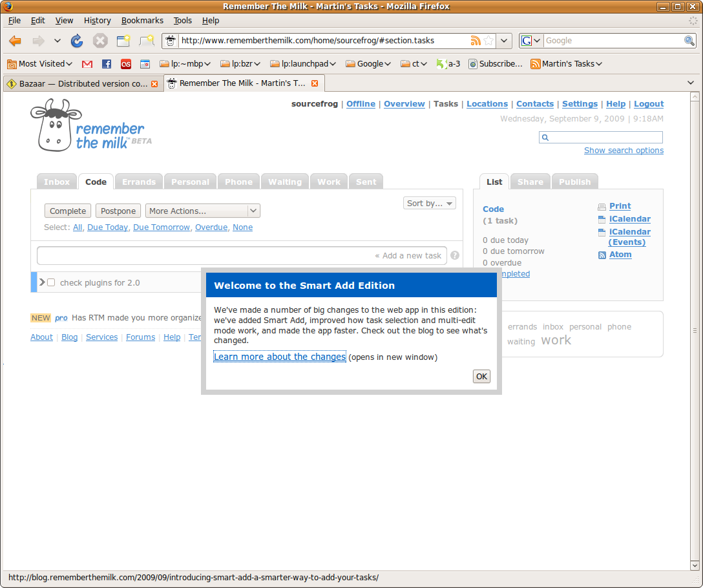Click the Add a new task field
Screen dimensions: 703x588
tap(242, 255)
